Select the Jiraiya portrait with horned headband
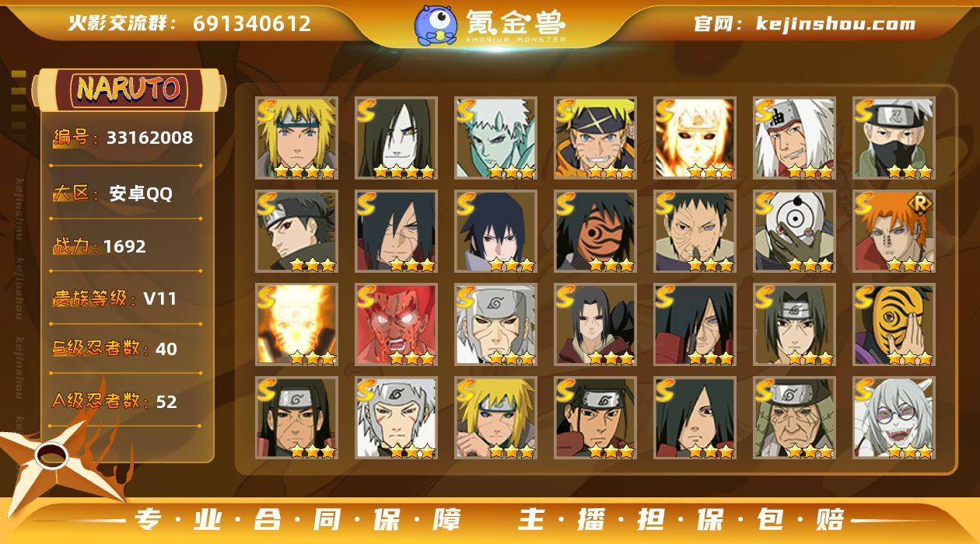The width and height of the screenshot is (980, 544). click(794, 138)
